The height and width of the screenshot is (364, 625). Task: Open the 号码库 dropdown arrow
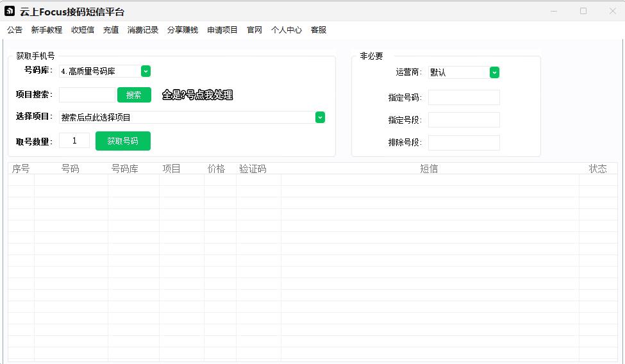click(x=146, y=71)
